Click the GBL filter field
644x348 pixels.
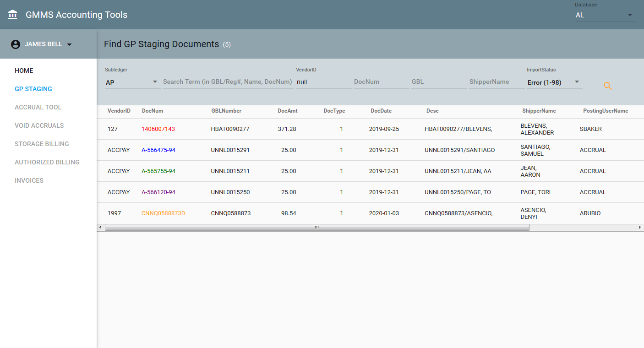coord(439,82)
